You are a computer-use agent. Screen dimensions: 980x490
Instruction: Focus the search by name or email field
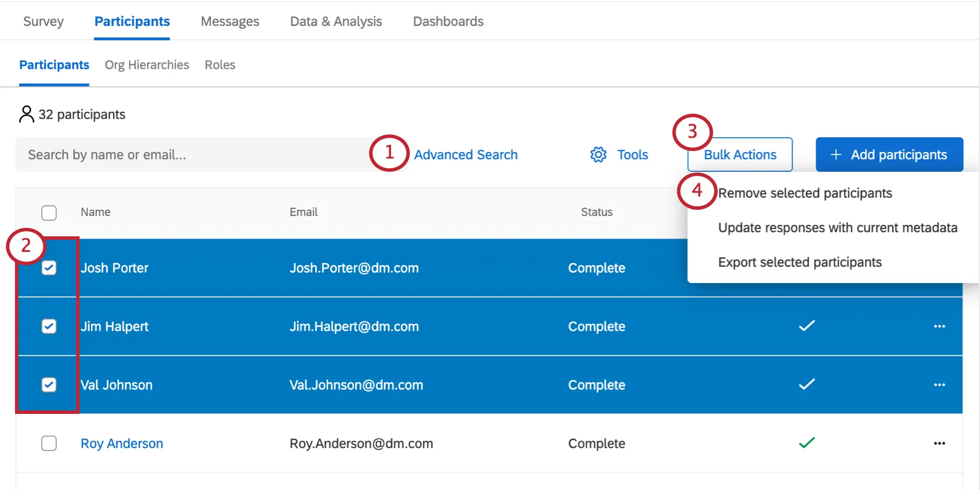point(190,154)
